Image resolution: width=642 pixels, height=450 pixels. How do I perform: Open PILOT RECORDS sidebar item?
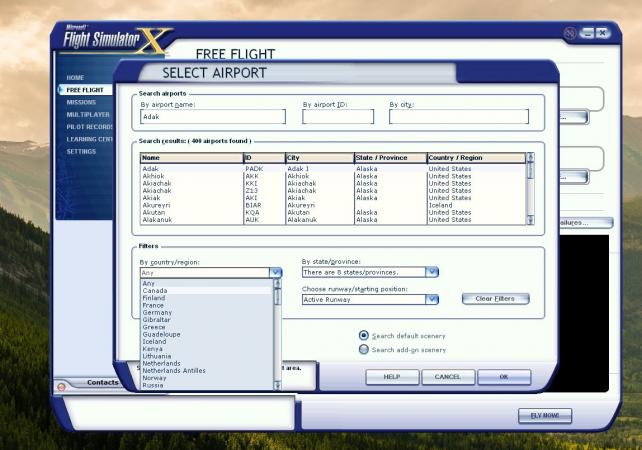point(89,127)
